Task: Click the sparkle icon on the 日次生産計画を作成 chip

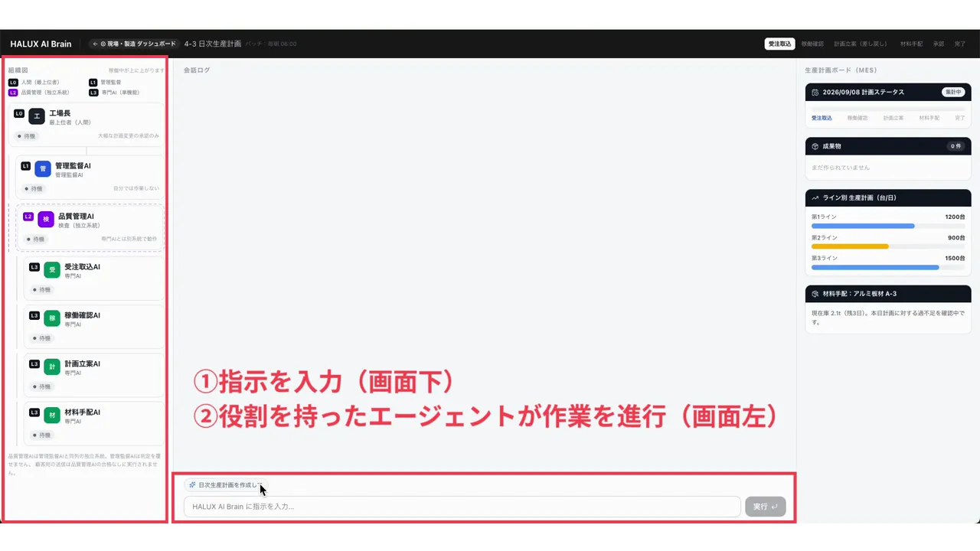Action: point(192,485)
